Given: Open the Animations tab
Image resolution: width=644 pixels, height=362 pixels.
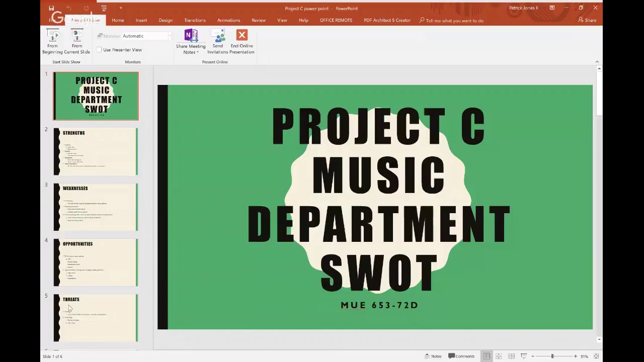Looking at the screenshot, I should 228,20.
